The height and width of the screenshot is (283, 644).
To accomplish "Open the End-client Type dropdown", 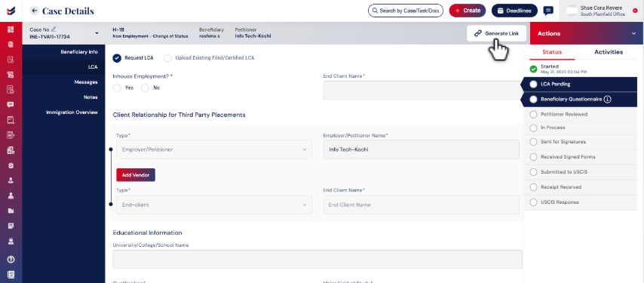I will pyautogui.click(x=214, y=205).
